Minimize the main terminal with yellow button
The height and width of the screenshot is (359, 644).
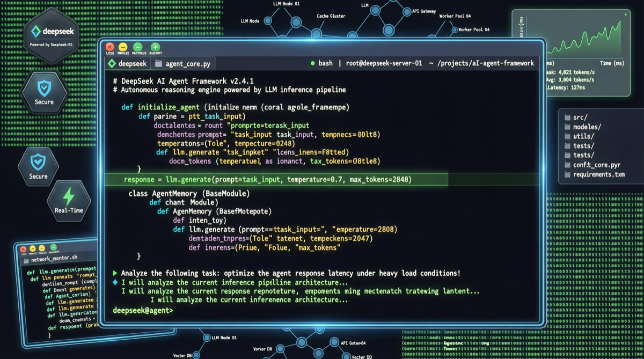coord(123,47)
